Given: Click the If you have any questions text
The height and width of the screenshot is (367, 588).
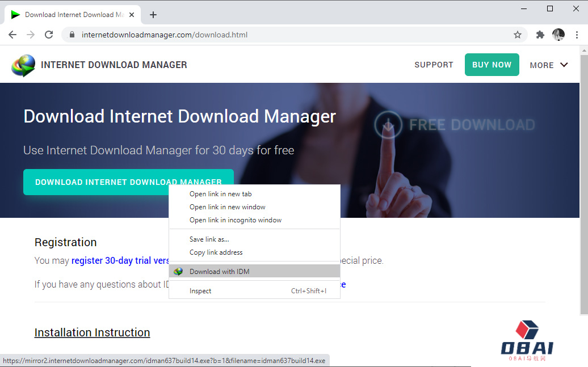Looking at the screenshot, I should point(102,285).
